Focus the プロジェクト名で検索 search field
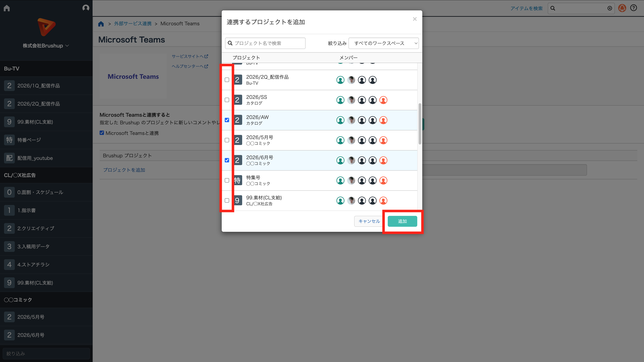 click(x=265, y=43)
